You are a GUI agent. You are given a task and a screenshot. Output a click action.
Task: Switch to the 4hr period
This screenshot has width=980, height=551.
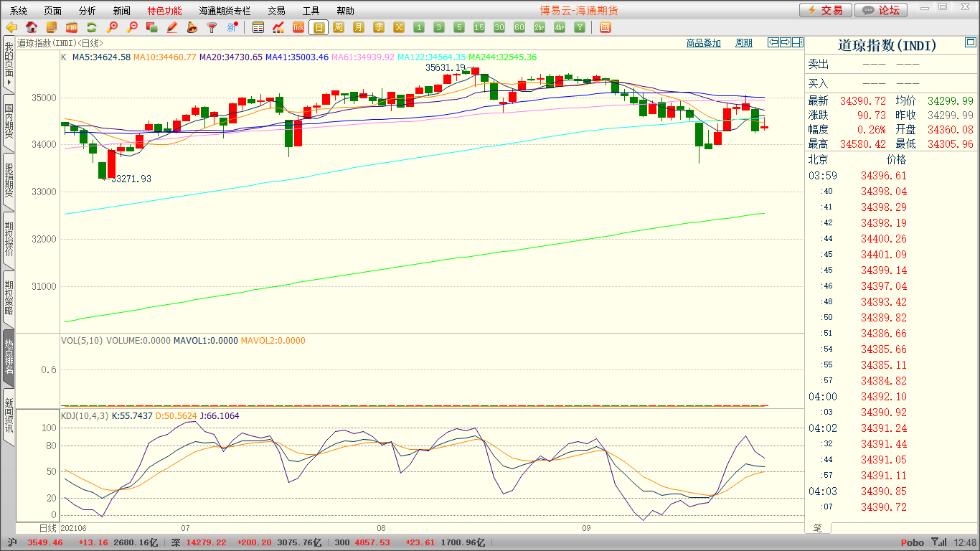(560, 27)
